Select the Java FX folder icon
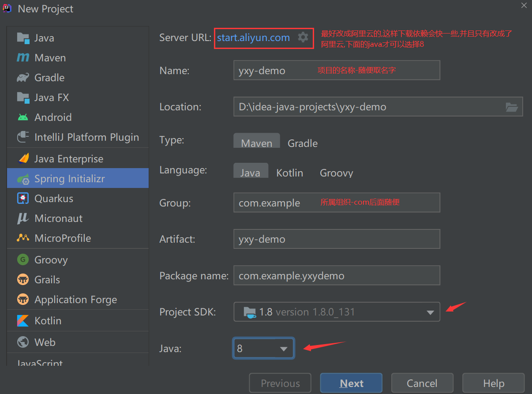This screenshot has height=394, width=532. click(x=22, y=97)
